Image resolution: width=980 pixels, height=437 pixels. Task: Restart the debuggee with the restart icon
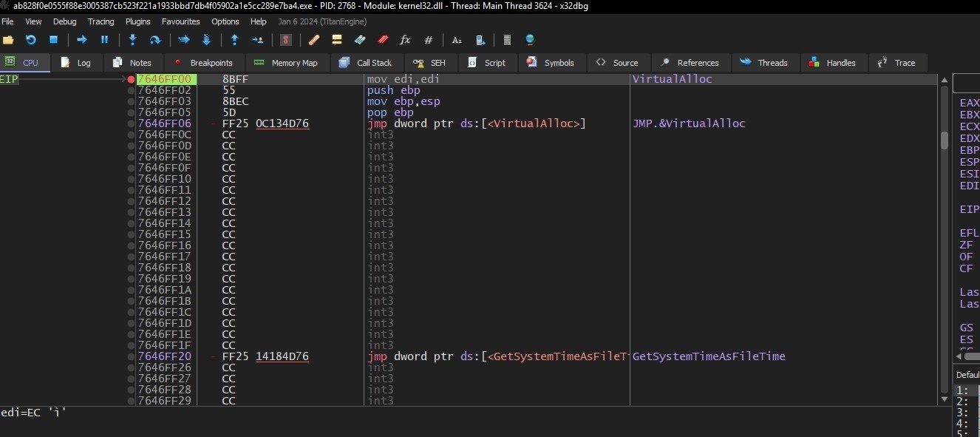[30, 40]
